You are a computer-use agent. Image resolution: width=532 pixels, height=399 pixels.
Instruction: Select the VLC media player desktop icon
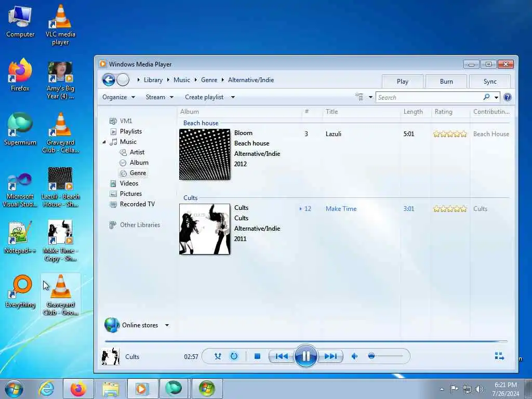click(60, 24)
